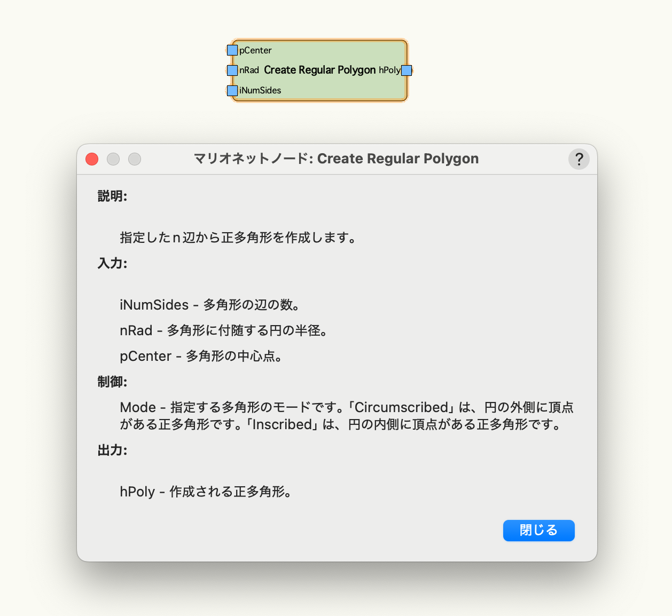
Task: Click the Mode description paragraph
Action: [346, 416]
